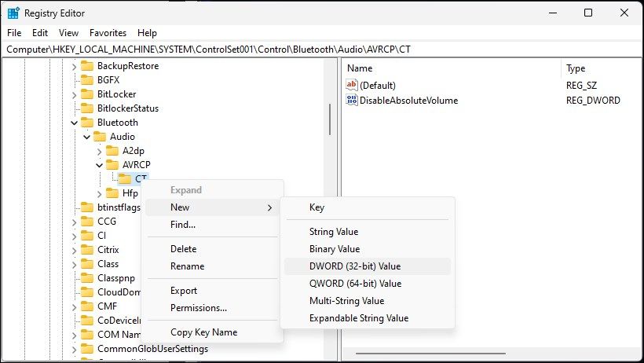Click the DisableAbsoluteVolume DWORD value icon
Image resolution: width=644 pixels, height=363 pixels.
coord(352,101)
